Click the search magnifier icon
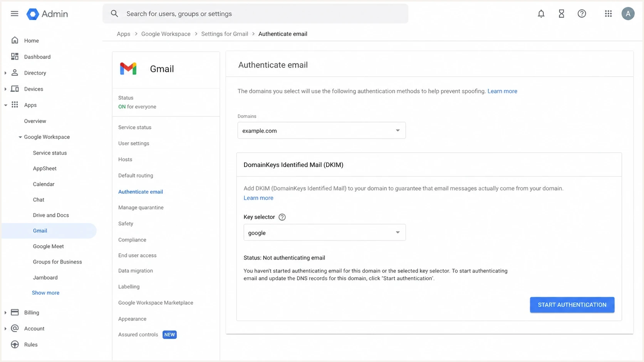Image resolution: width=644 pixels, height=362 pixels. (x=114, y=13)
